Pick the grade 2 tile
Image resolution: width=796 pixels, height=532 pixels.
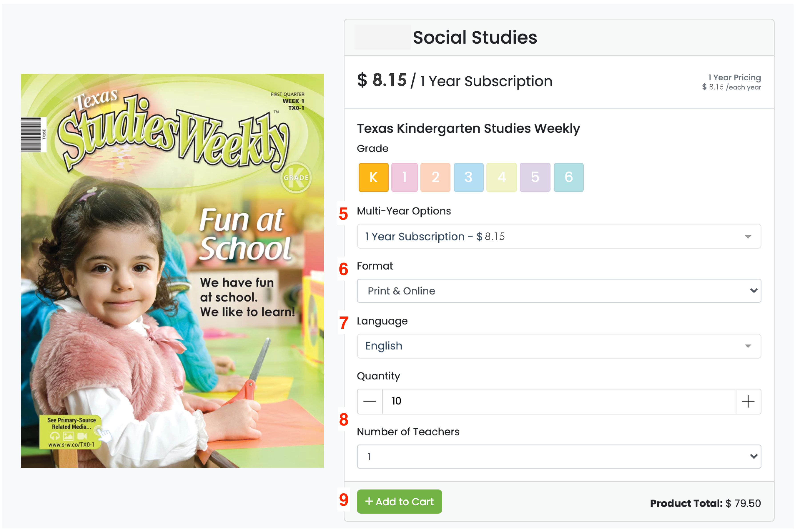(x=435, y=177)
